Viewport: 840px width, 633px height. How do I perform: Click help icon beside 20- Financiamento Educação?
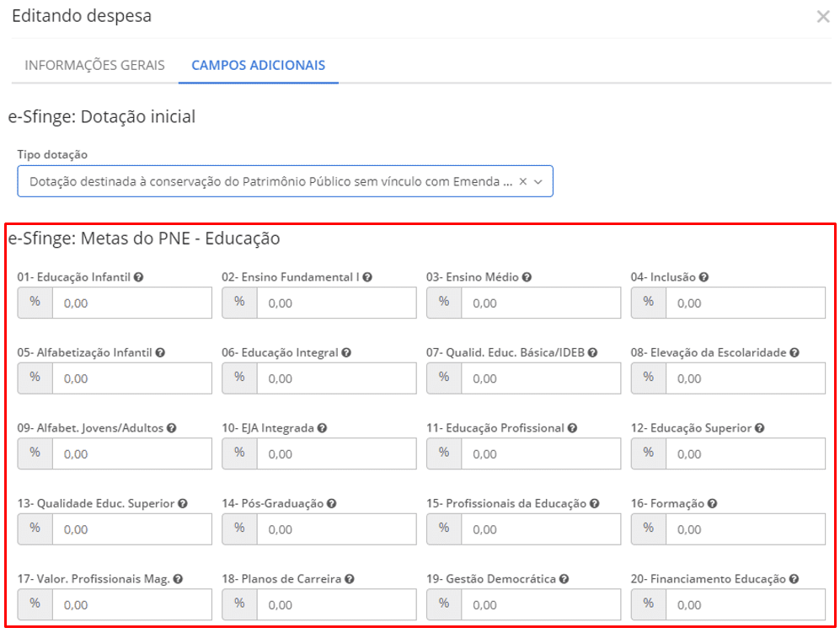[794, 579]
